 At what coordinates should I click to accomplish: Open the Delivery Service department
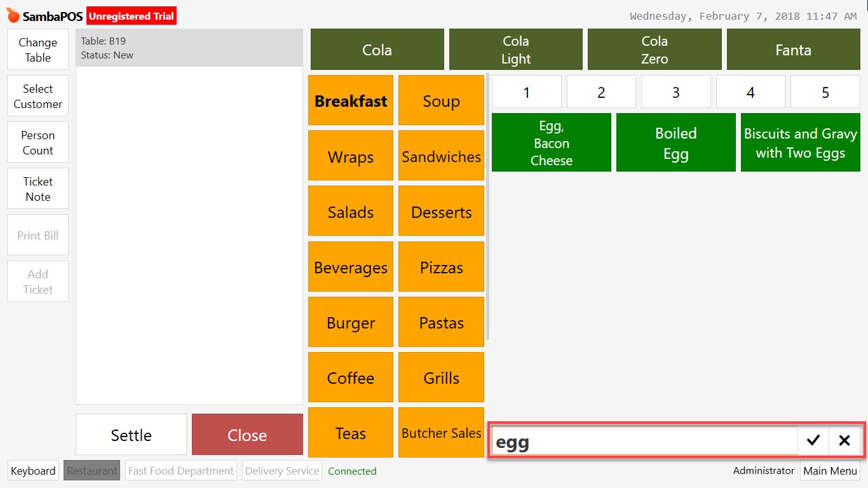click(x=281, y=471)
